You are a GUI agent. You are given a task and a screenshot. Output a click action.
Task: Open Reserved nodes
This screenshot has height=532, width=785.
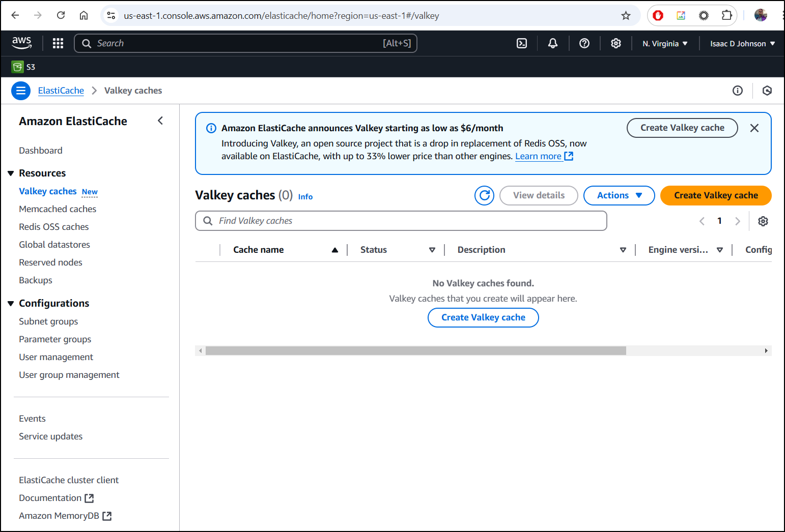[50, 262]
